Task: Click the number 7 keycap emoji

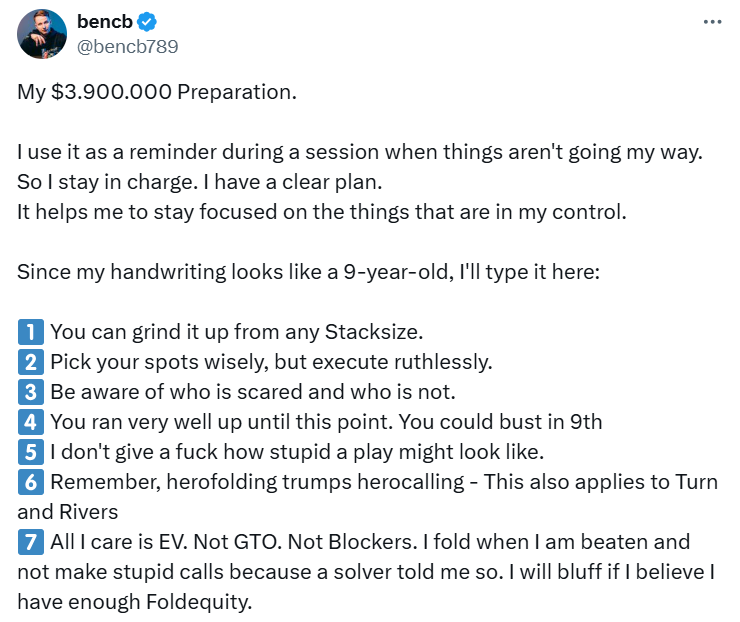Action: click(29, 542)
